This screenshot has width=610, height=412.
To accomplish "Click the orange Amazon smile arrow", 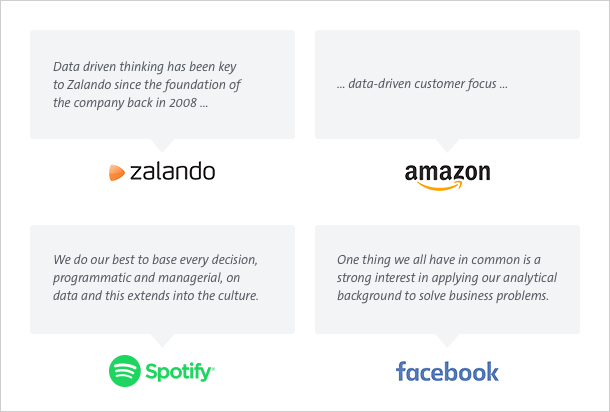I will [440, 186].
